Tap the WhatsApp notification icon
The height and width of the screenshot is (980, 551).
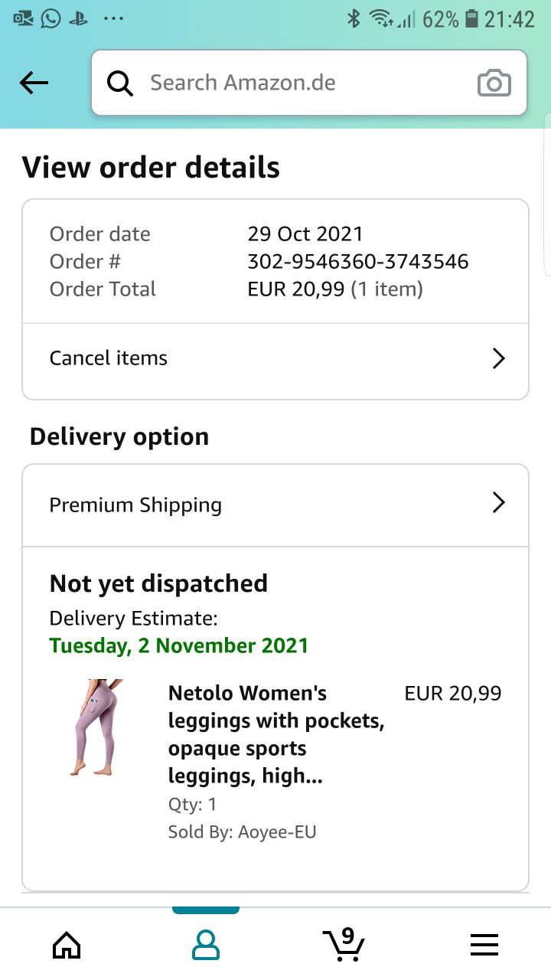point(51,18)
